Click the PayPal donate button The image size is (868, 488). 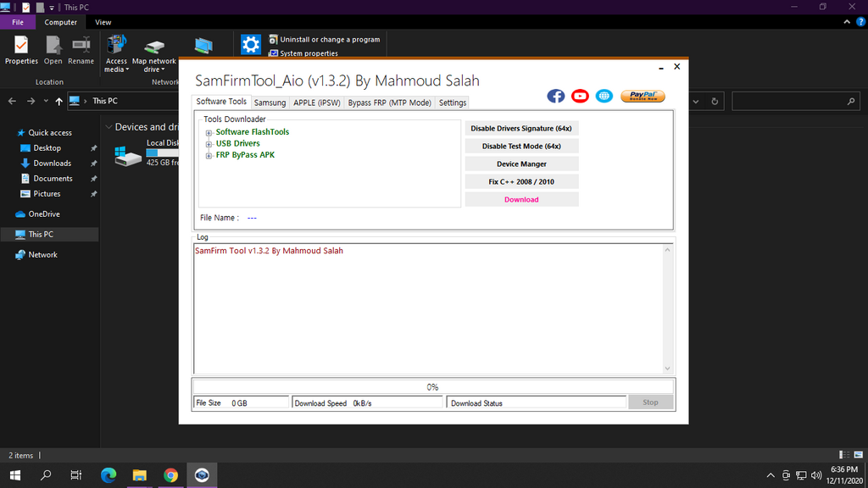tap(643, 96)
